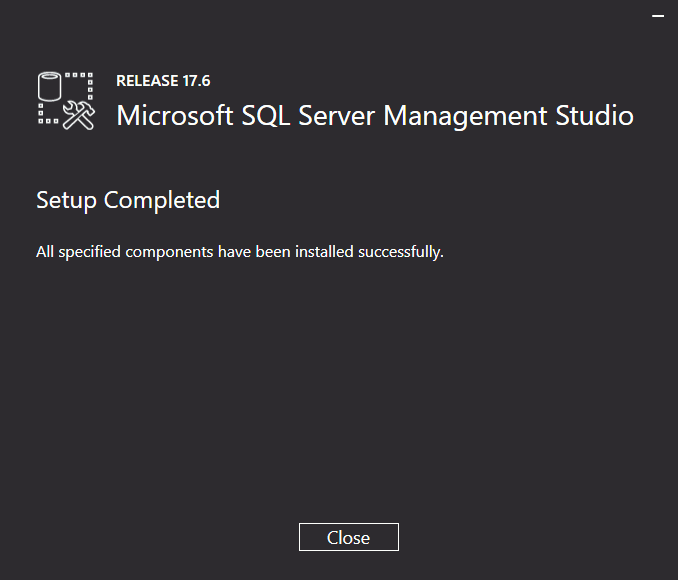Click the word "Management" in the title

tap(468, 115)
